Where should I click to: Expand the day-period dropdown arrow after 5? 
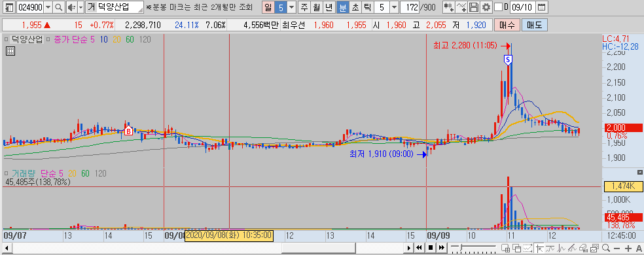pyautogui.click(x=291, y=7)
